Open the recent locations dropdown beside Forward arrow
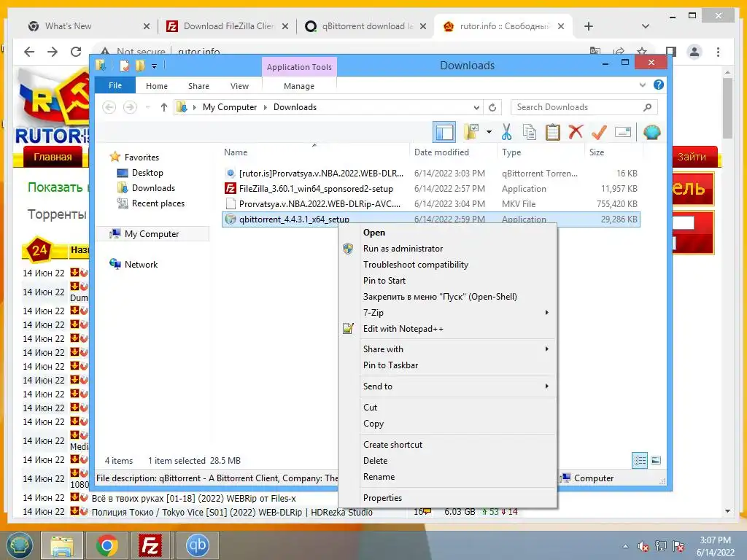 tap(147, 108)
